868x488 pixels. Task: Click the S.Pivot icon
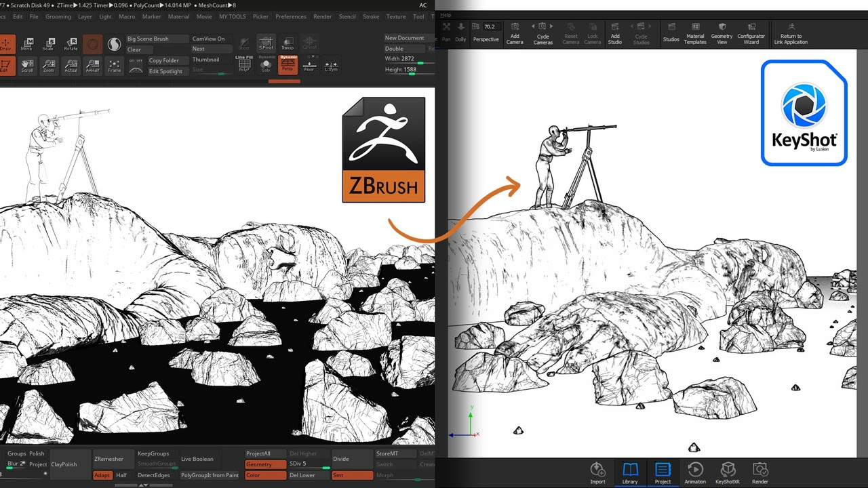point(266,43)
